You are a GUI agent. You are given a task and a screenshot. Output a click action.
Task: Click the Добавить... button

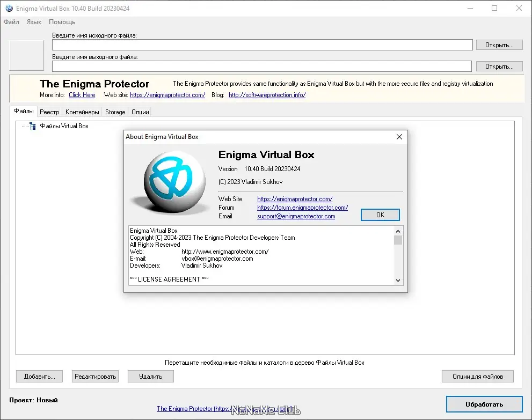click(x=39, y=376)
